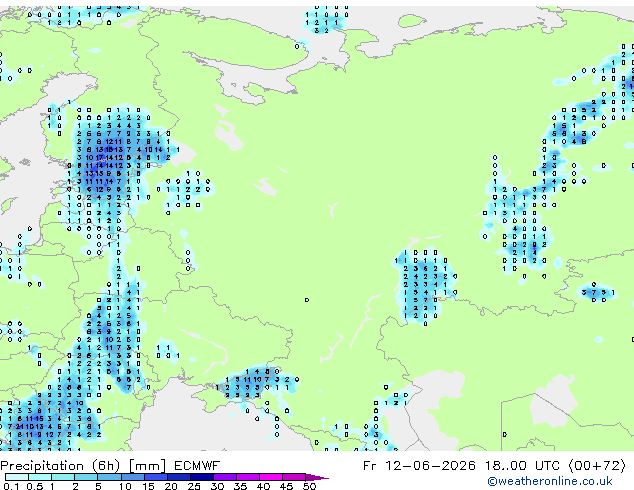Viewport: 634px width, 490px height.
Task: Click the legend value '40'
Action: pos(263,486)
